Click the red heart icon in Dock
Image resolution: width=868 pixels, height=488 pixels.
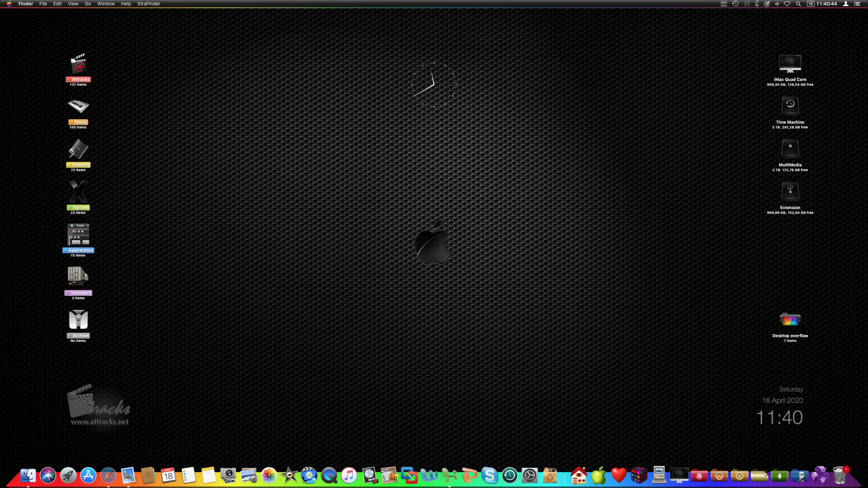click(x=618, y=475)
